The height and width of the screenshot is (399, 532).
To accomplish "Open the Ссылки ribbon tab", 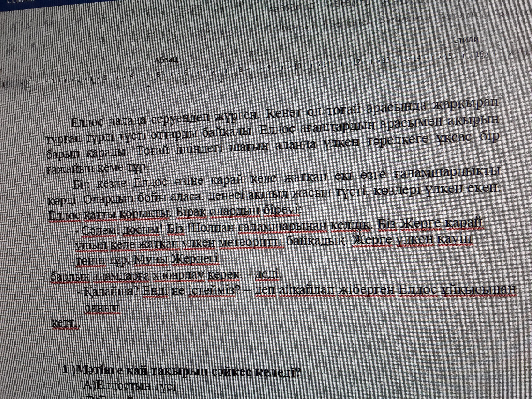I will [x=20, y=1].
